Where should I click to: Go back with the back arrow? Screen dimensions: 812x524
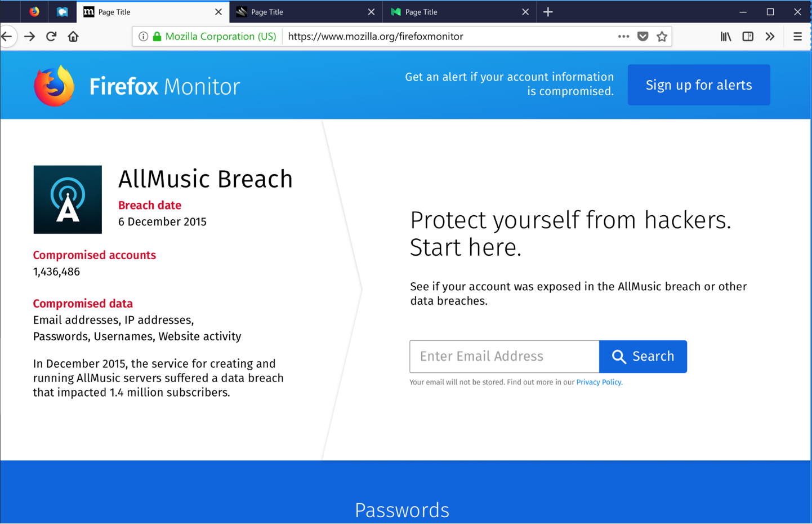point(7,37)
